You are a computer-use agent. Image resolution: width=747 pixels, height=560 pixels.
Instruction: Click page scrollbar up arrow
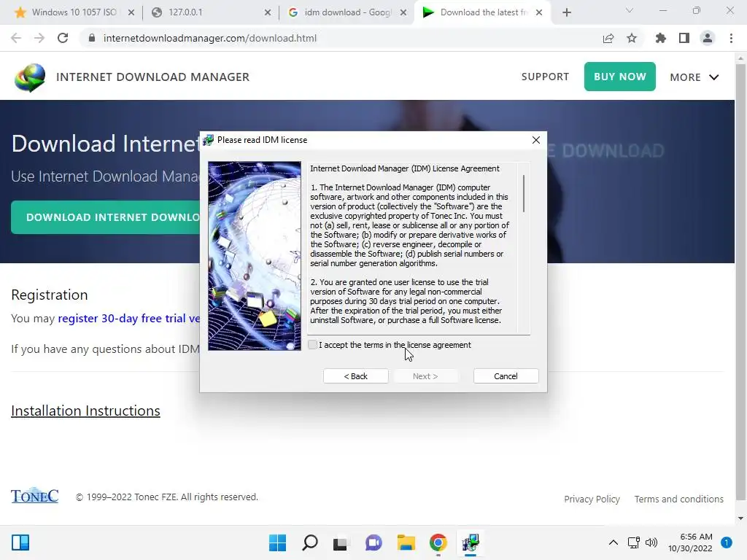point(740,58)
